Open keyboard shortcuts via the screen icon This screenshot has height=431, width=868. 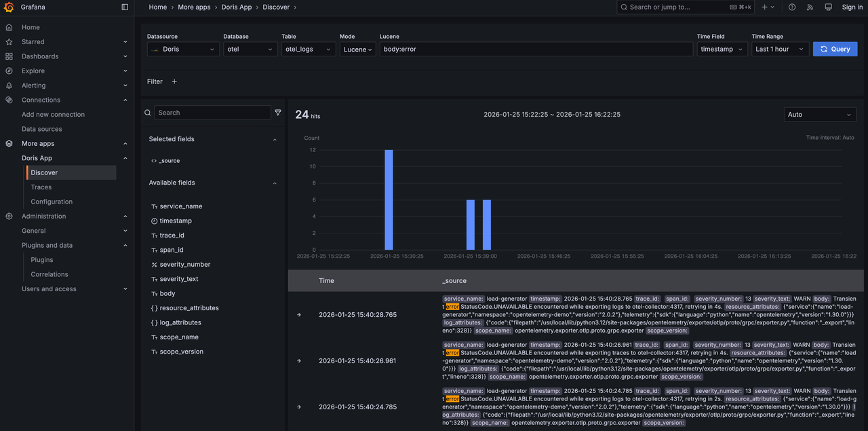828,7
